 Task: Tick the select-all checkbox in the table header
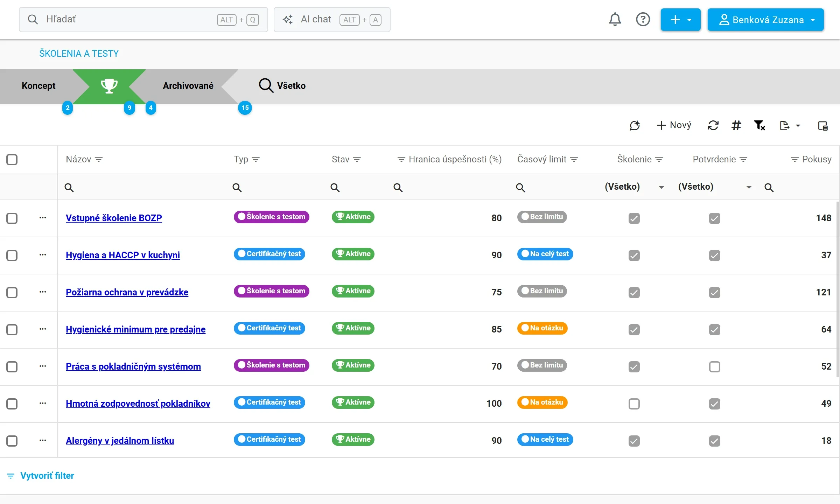[x=12, y=160]
